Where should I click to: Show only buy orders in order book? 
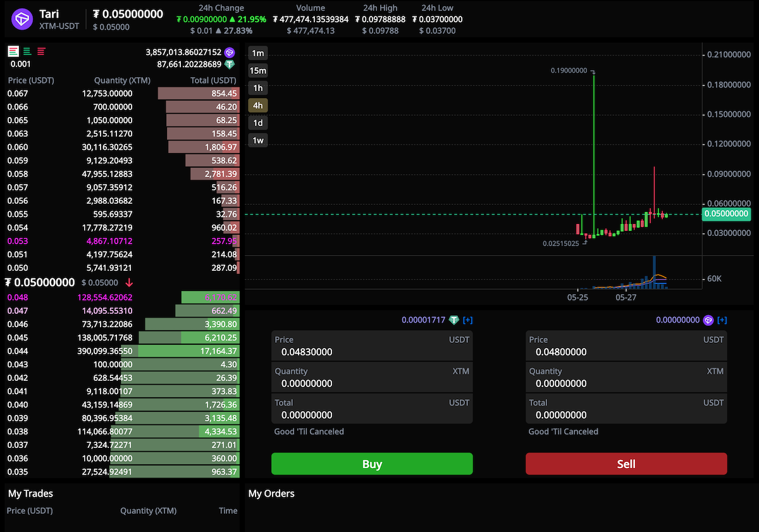(27, 51)
